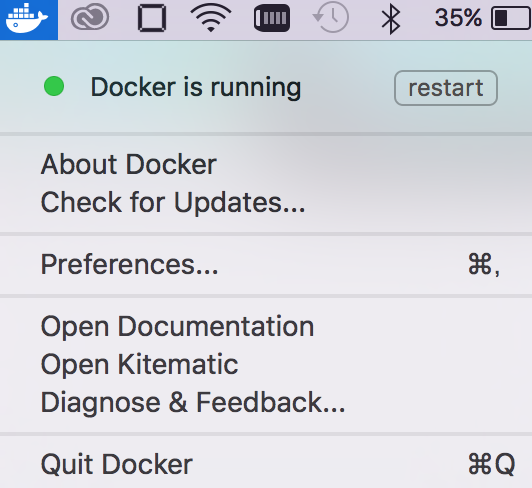Choose Quit Docker
Screen dimensions: 532x488
pyautogui.click(x=266, y=464)
